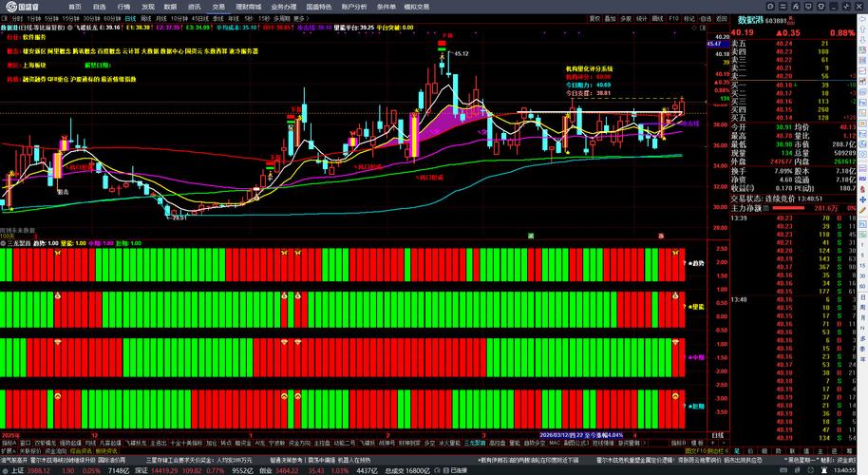The height and width of the screenshot is (475, 868).
Task: Open the 复权 dropdown
Action: 595,19
